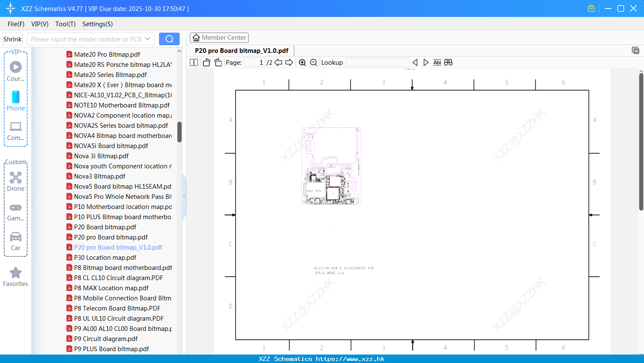The image size is (644, 363).
Task: Go to the next page arrow
Action: [x=289, y=62]
